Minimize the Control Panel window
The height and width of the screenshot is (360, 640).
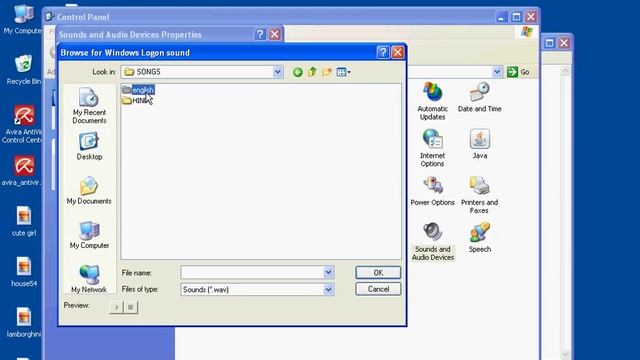point(501,17)
